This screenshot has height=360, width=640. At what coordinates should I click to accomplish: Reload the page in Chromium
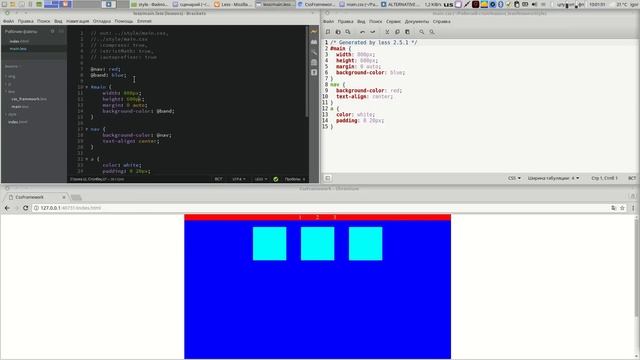[25, 208]
